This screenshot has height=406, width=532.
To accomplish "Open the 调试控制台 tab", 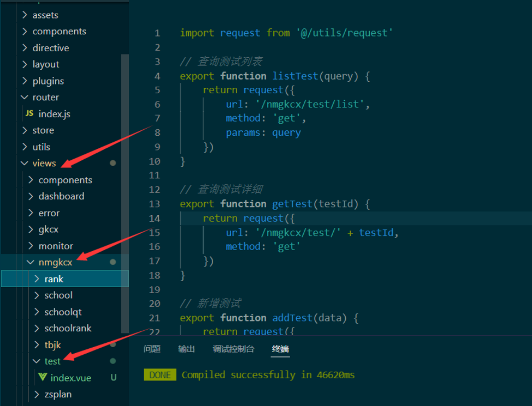I will coord(233,349).
